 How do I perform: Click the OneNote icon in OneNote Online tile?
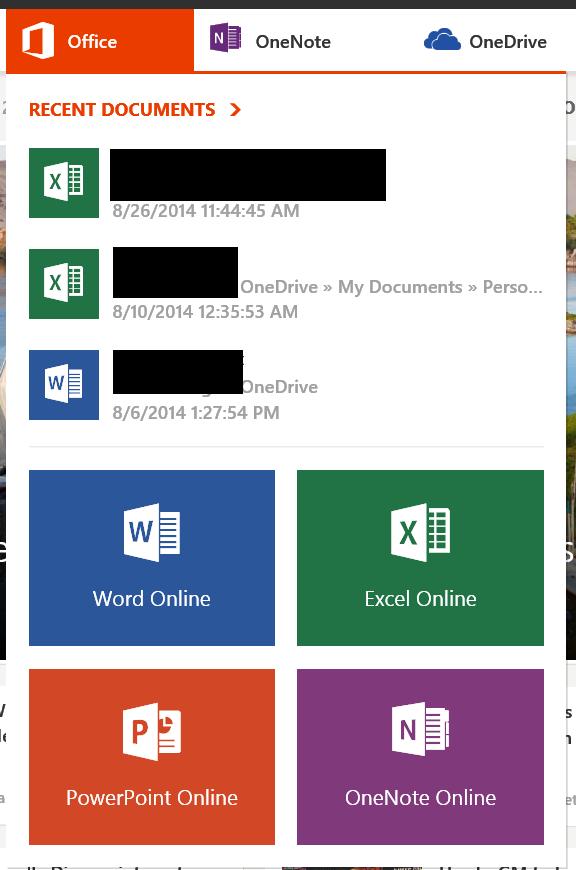421,729
